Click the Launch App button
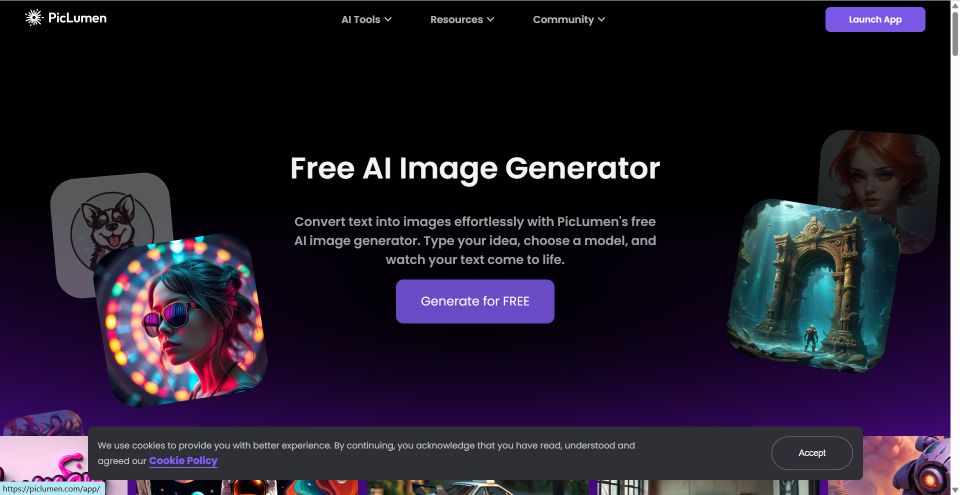This screenshot has height=495, width=960. [x=875, y=20]
